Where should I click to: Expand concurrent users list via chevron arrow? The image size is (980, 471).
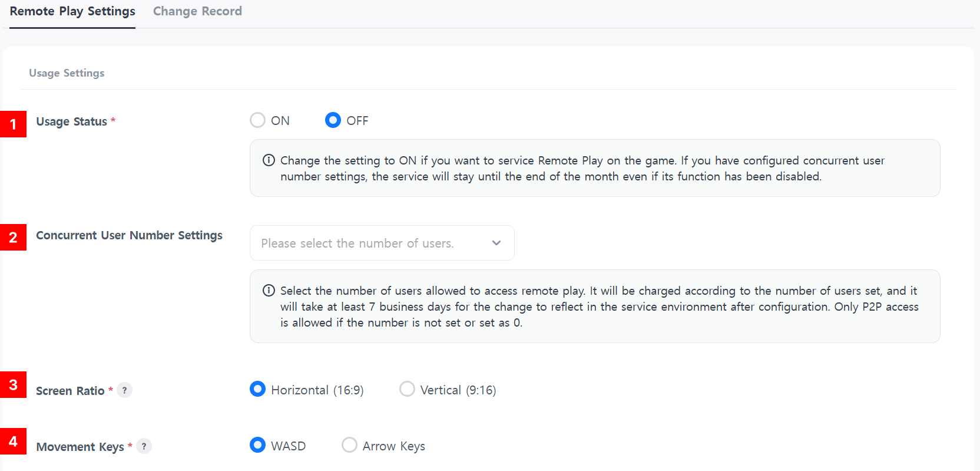click(x=496, y=243)
